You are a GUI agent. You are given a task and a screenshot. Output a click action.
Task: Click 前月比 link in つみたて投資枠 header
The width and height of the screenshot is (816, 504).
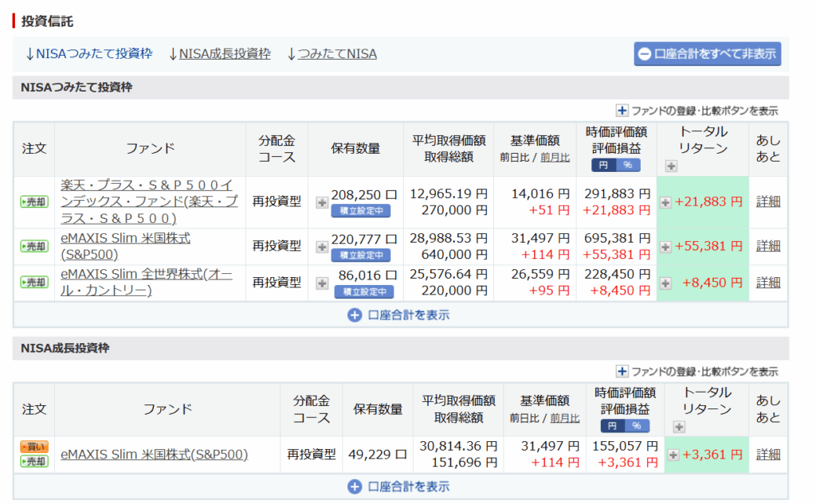555,158
